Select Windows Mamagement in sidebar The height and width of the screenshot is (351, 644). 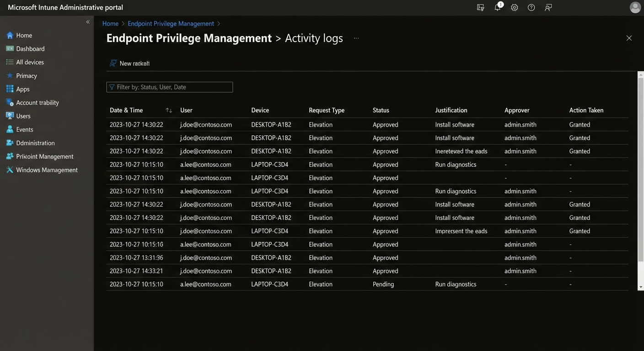coord(47,170)
